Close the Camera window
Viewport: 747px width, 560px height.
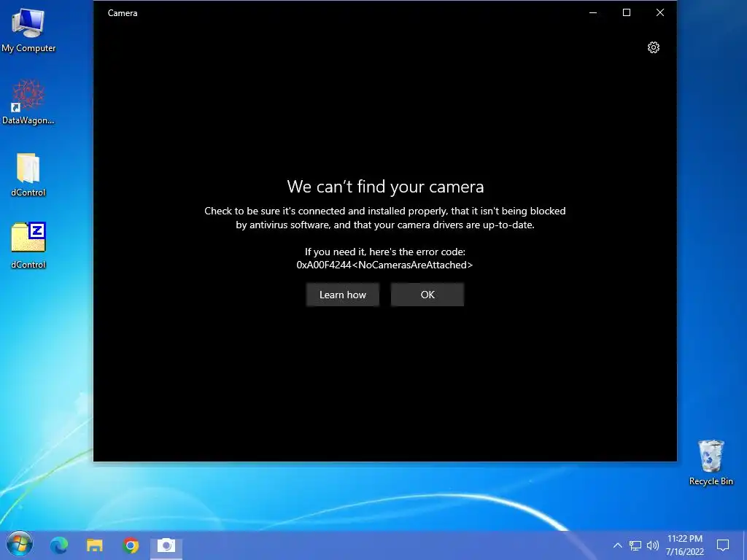point(659,13)
